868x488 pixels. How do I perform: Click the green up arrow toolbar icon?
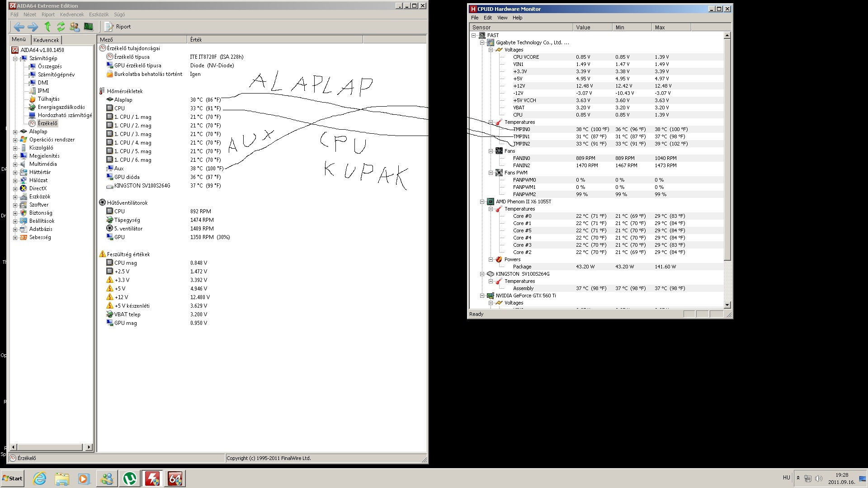click(47, 27)
